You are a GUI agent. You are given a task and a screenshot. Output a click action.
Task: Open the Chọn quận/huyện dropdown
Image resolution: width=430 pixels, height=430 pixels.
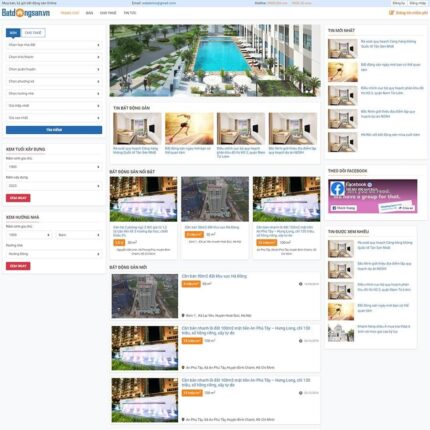(x=54, y=69)
